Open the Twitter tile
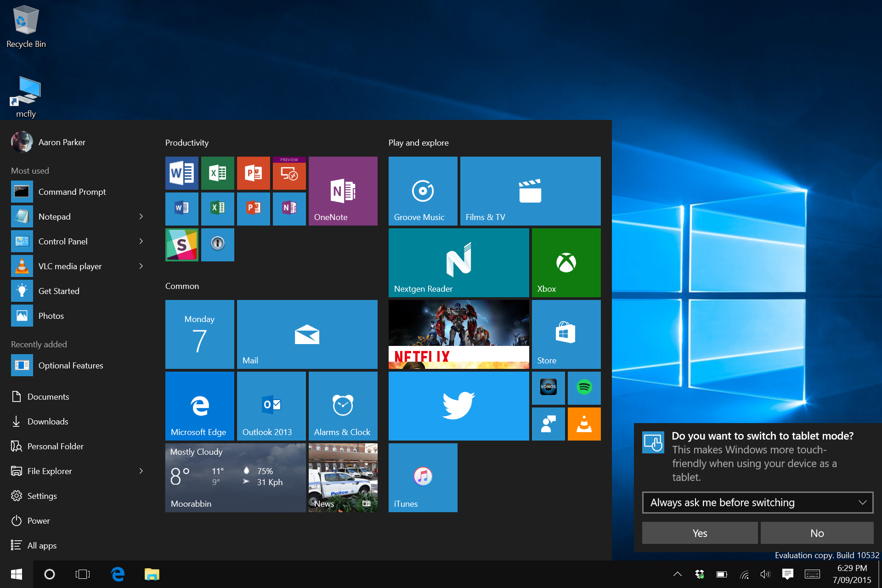The height and width of the screenshot is (588, 882). point(459,406)
